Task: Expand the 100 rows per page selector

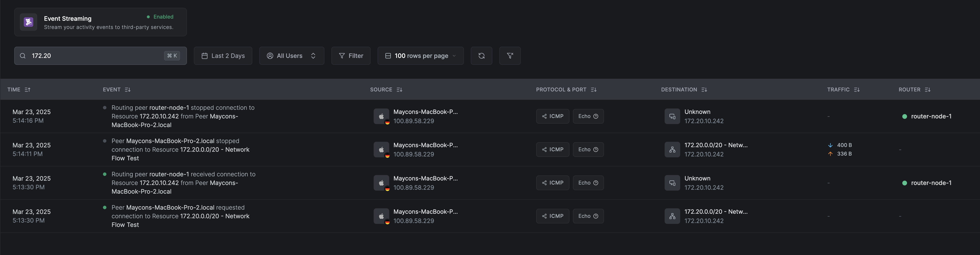Action: pyautogui.click(x=420, y=56)
